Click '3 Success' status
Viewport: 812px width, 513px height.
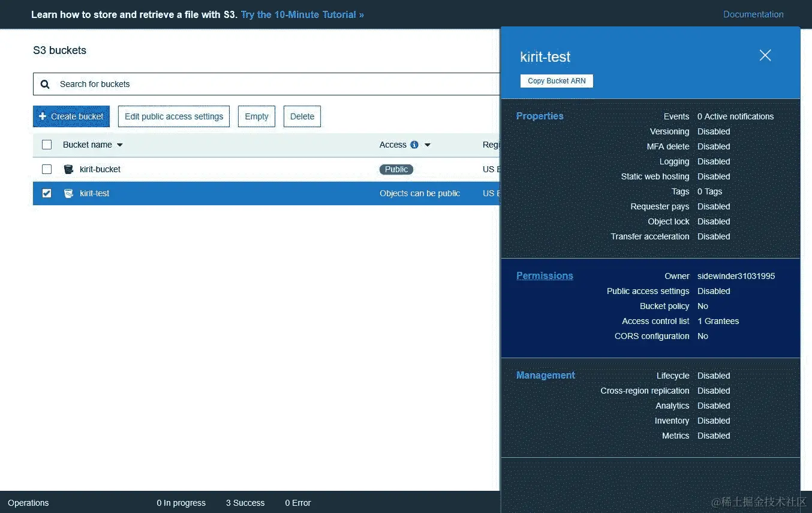pos(245,503)
